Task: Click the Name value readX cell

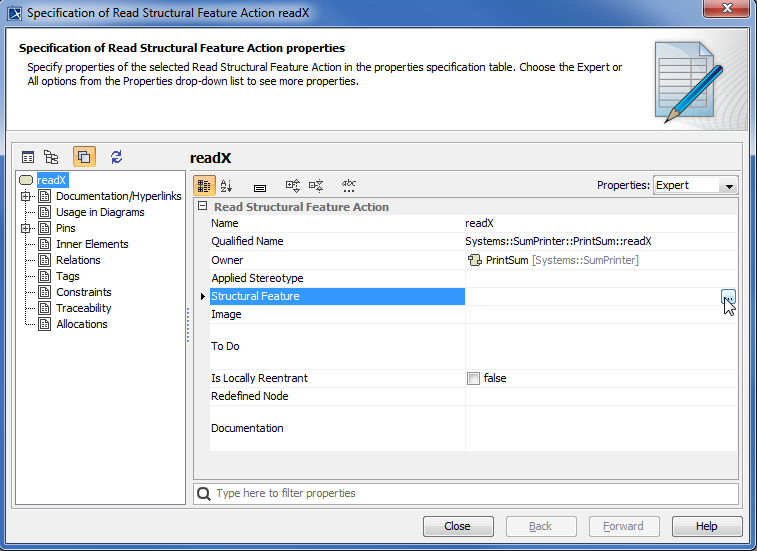Action: tap(601, 224)
